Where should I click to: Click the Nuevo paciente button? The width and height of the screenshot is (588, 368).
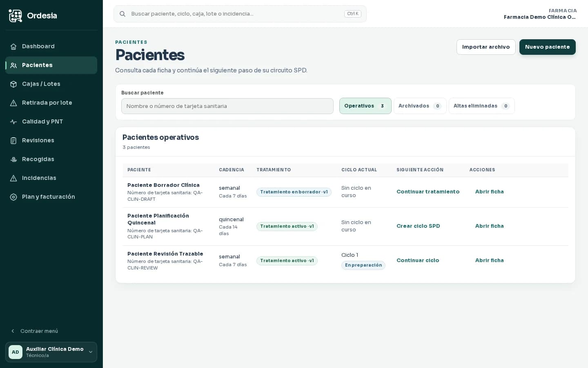547,47
